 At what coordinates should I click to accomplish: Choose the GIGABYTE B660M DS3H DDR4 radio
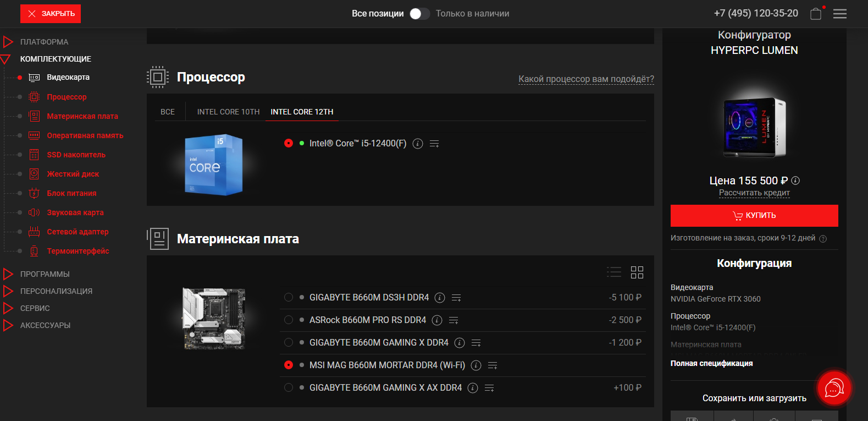point(289,297)
